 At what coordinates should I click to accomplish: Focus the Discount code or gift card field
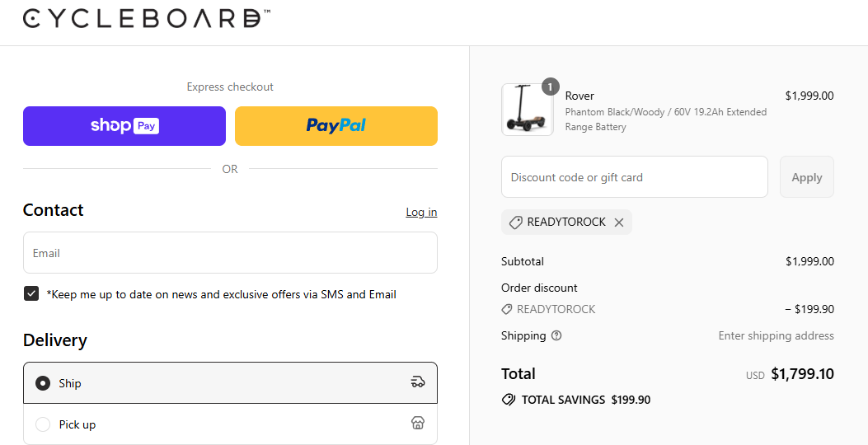coord(635,177)
